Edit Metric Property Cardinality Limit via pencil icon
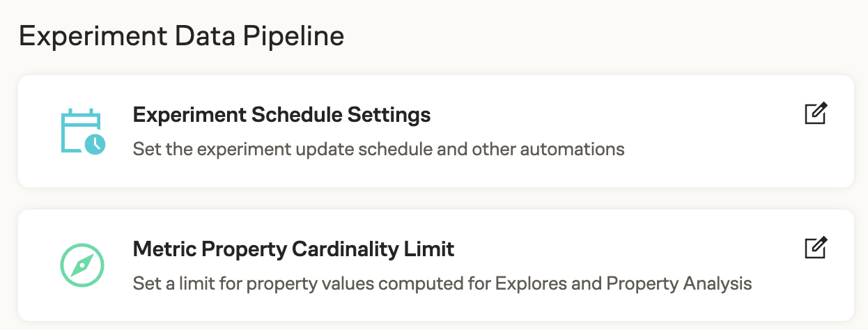 click(815, 248)
